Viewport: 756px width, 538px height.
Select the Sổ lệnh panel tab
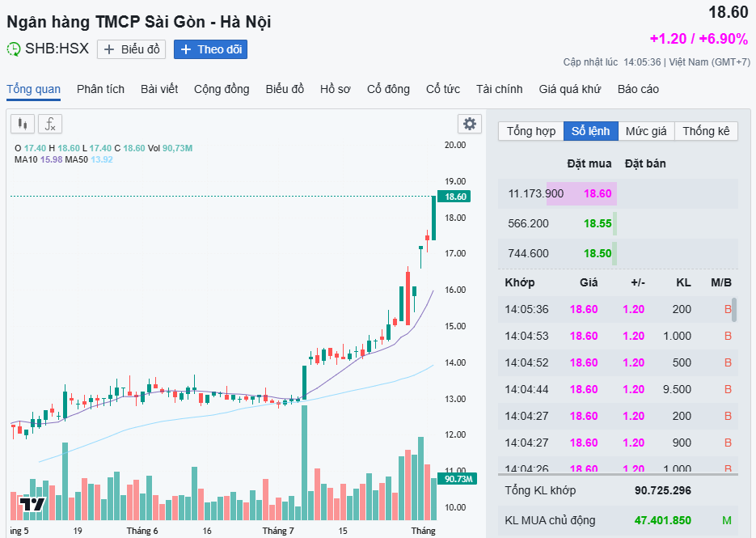[590, 131]
